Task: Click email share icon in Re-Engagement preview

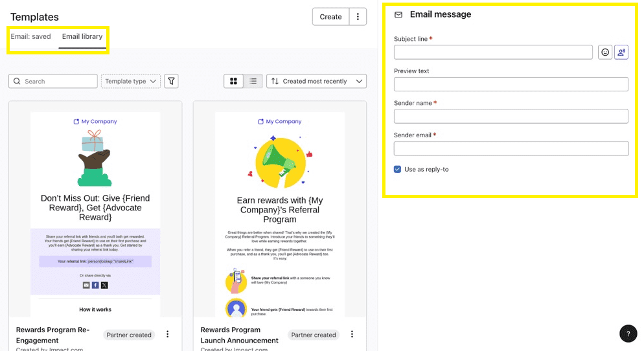Action: click(x=86, y=285)
